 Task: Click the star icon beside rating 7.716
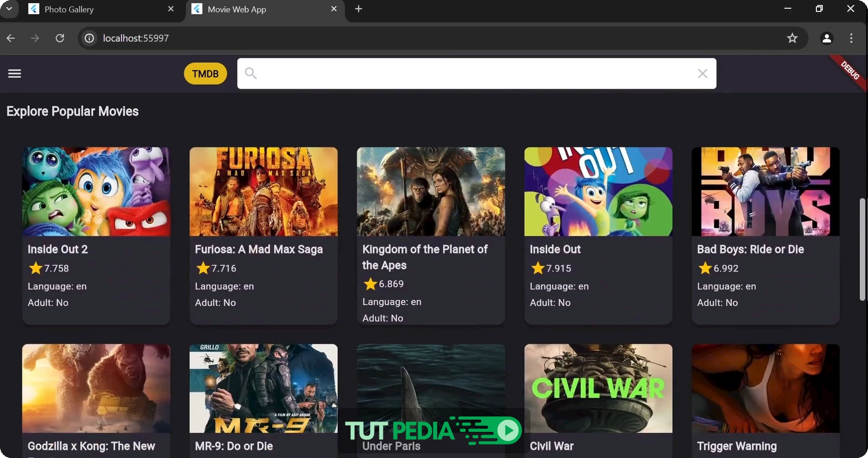(203, 268)
